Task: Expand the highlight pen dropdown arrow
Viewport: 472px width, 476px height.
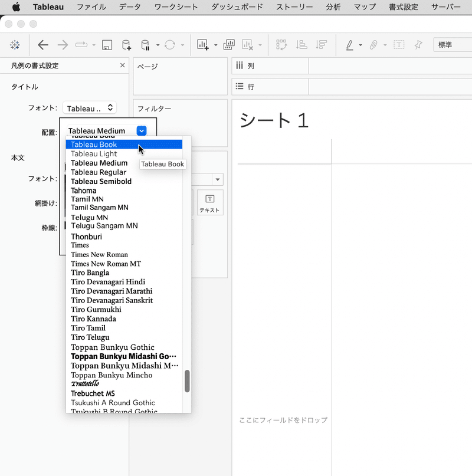Action: point(360,45)
